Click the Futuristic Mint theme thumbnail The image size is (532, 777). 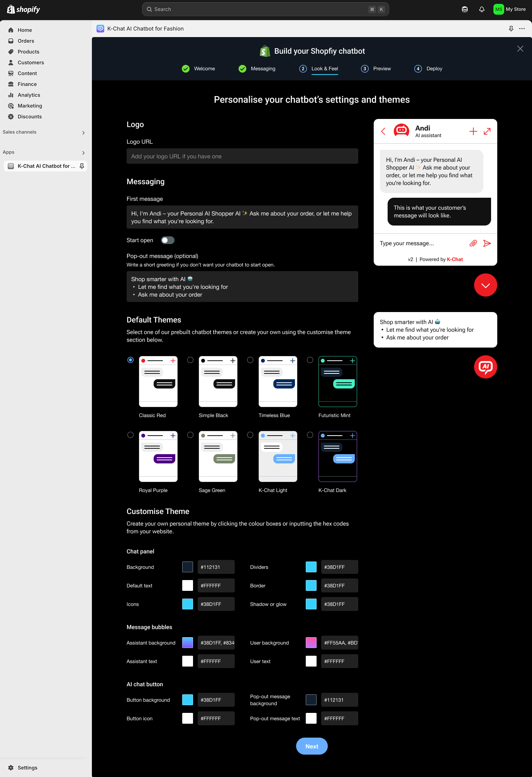338,382
